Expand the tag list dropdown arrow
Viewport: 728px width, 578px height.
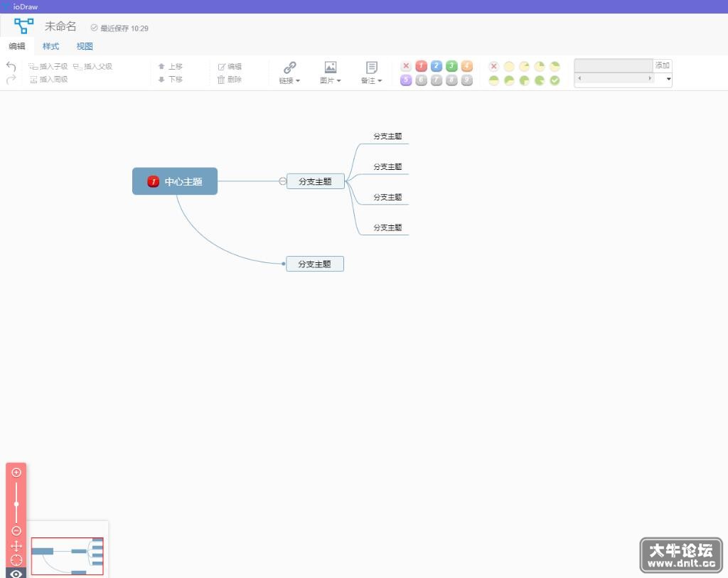point(668,79)
